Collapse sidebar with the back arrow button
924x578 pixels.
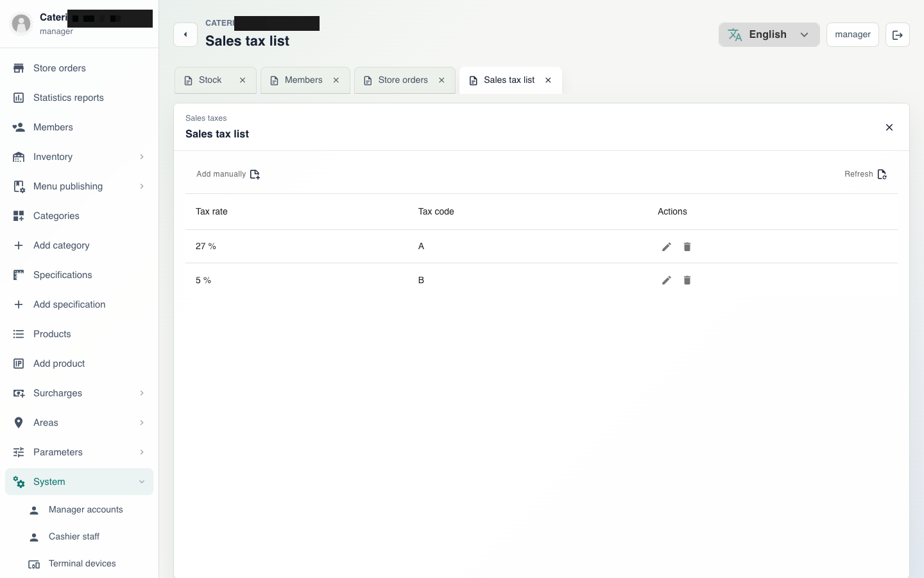click(x=185, y=35)
